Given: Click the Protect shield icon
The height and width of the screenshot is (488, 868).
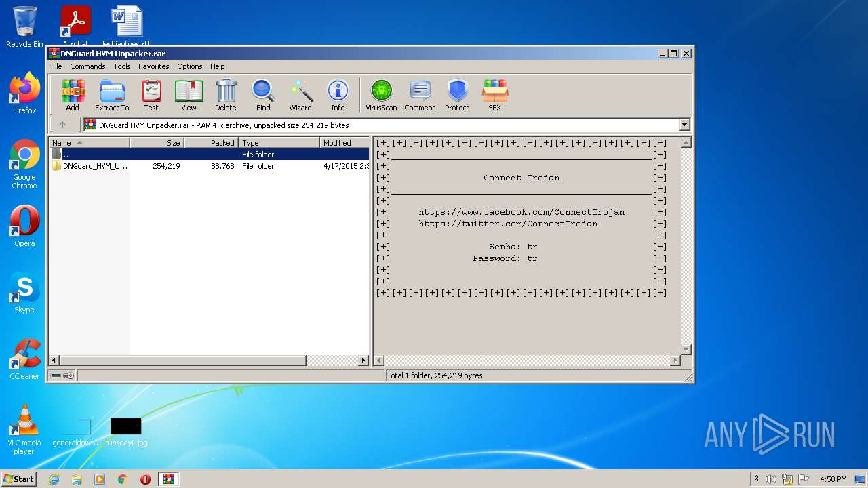Looking at the screenshot, I should tap(457, 95).
